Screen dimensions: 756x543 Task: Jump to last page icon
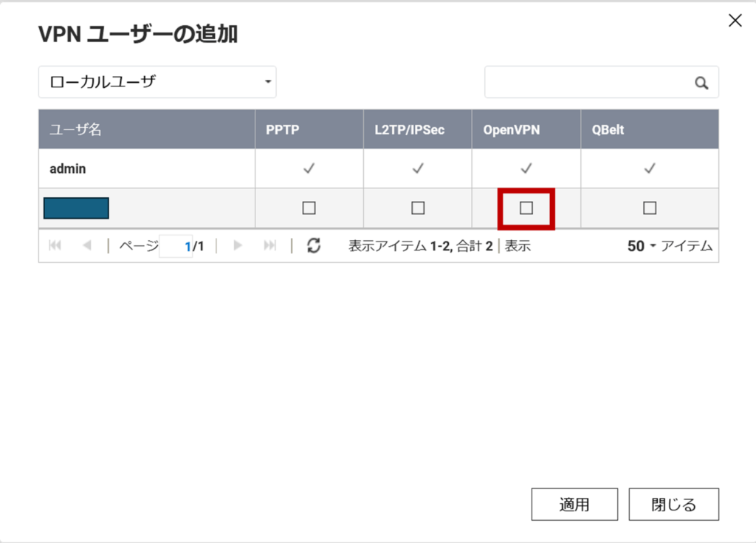tap(270, 246)
